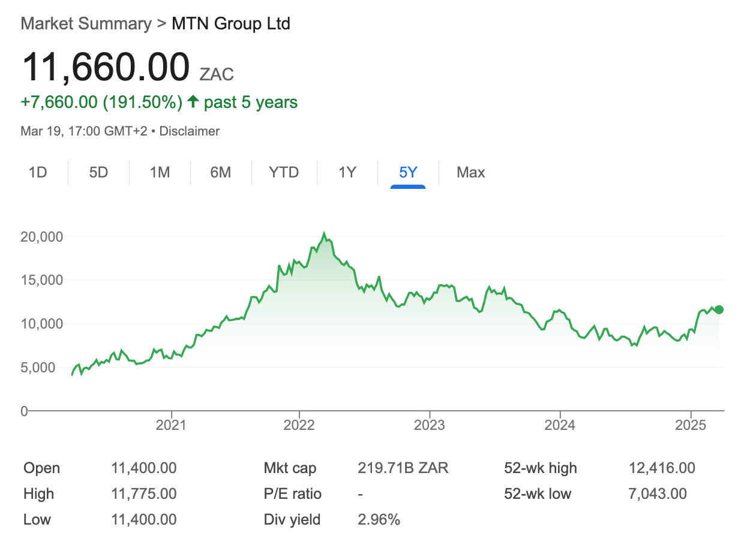Click the 2021 x-axis label
Viewport: 756px width, 548px height.
[172, 425]
